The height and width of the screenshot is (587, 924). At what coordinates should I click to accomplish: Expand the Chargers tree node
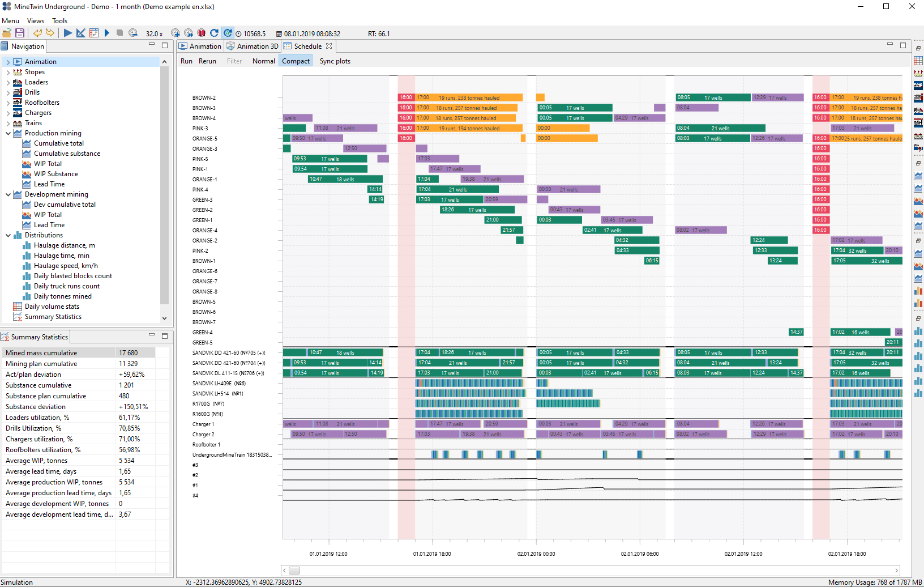pos(8,113)
